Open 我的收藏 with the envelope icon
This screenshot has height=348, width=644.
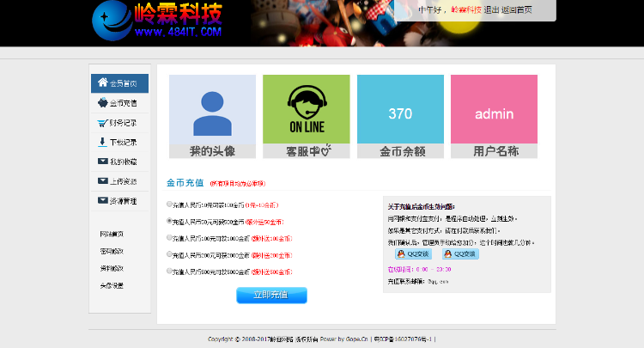tap(119, 162)
